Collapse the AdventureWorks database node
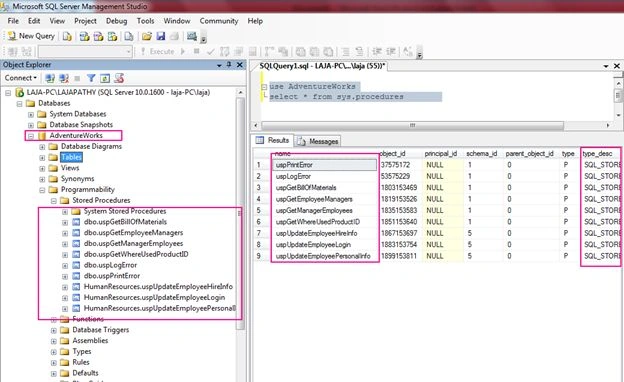Viewport: 624px width, 382px height. tap(31, 136)
